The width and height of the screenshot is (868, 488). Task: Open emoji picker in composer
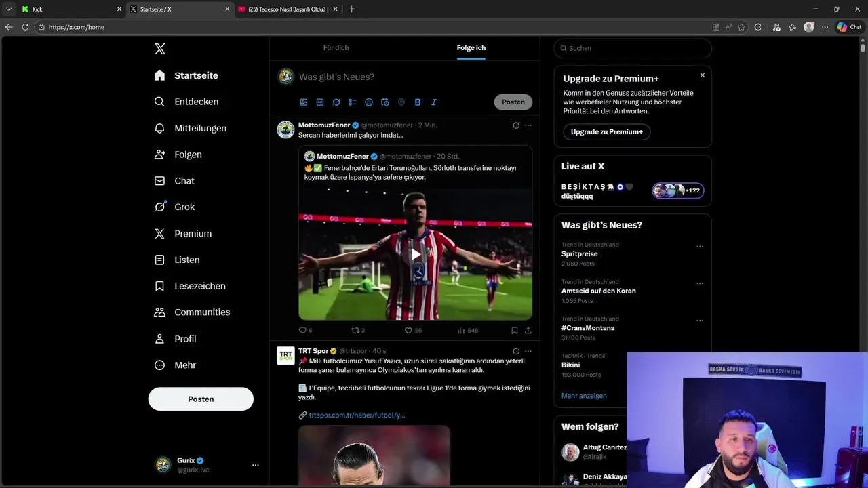[x=369, y=102]
